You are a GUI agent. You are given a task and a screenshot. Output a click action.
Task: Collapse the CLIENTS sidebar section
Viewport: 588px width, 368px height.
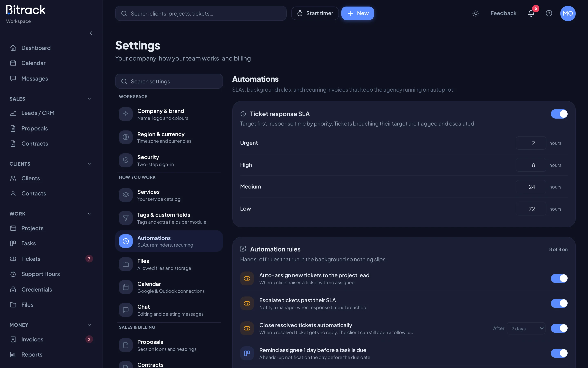[x=89, y=164]
